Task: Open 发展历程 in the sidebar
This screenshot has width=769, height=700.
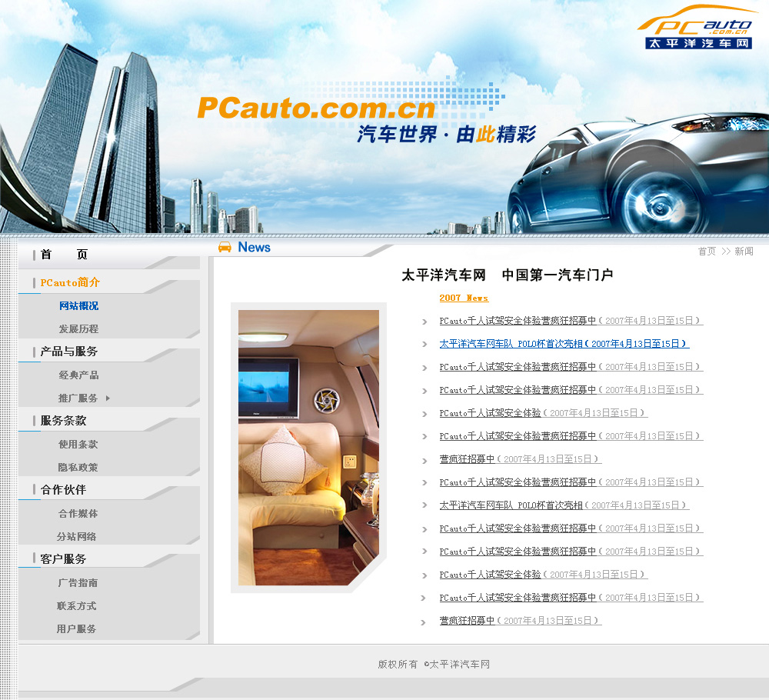Action: coord(79,329)
